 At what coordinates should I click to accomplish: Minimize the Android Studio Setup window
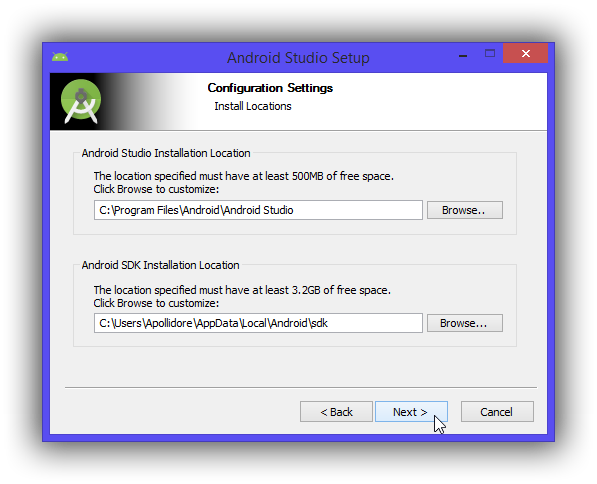(463, 56)
